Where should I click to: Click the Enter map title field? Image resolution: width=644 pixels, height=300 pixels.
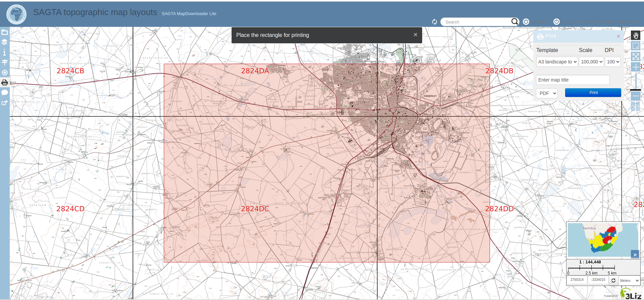click(x=573, y=80)
